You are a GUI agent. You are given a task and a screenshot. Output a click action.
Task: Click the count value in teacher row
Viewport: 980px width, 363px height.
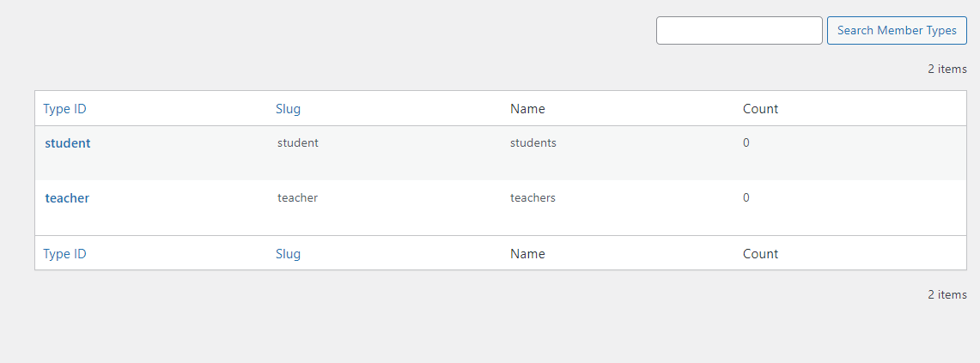(x=746, y=198)
